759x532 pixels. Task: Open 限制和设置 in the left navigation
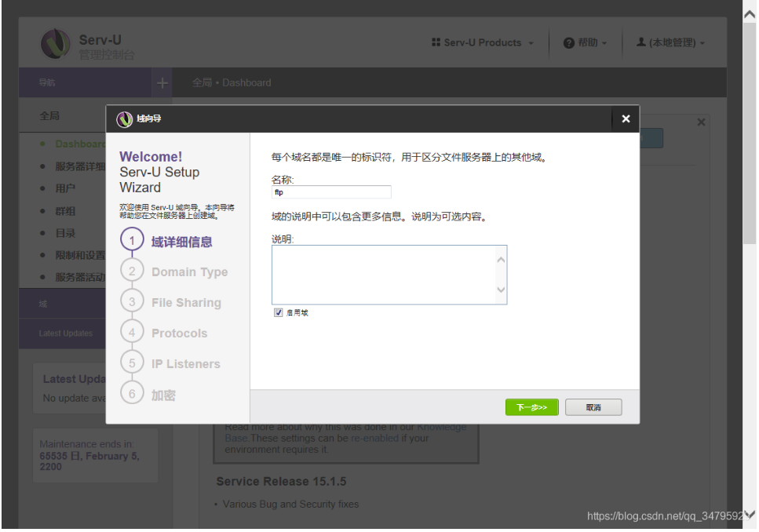click(80, 255)
